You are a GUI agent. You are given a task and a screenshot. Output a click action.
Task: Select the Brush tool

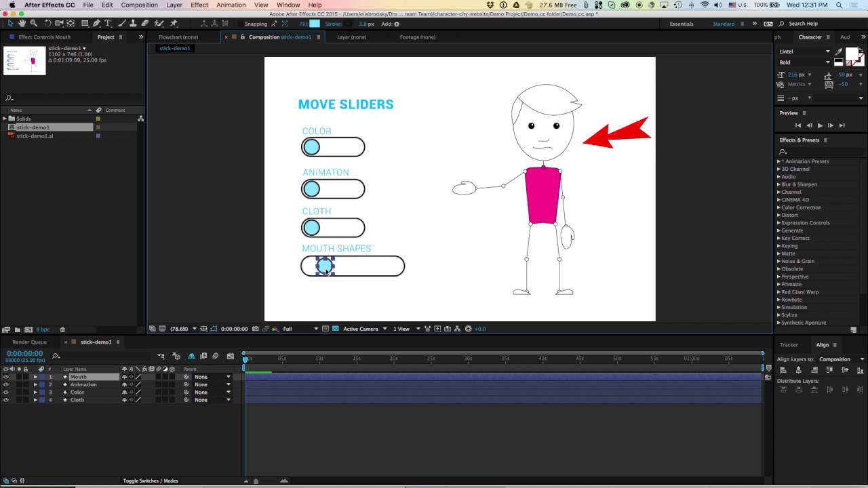point(121,23)
